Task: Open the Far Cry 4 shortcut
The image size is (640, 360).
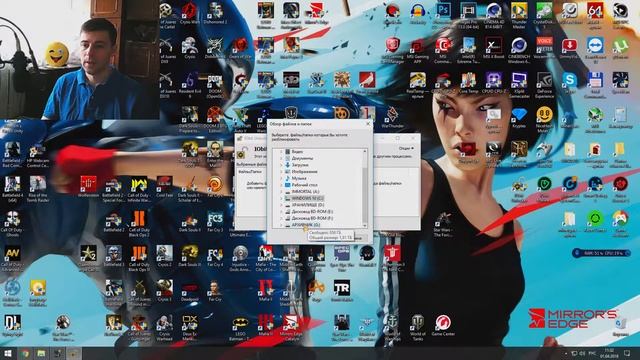Action: (215, 257)
